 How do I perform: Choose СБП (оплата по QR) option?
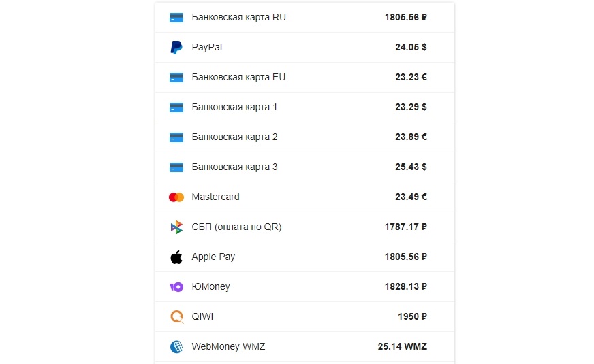(236, 227)
